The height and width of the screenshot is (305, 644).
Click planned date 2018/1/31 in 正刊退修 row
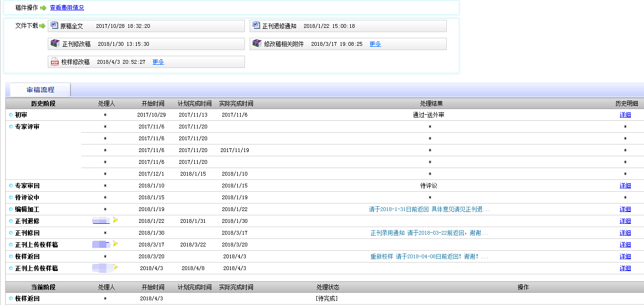193,221
